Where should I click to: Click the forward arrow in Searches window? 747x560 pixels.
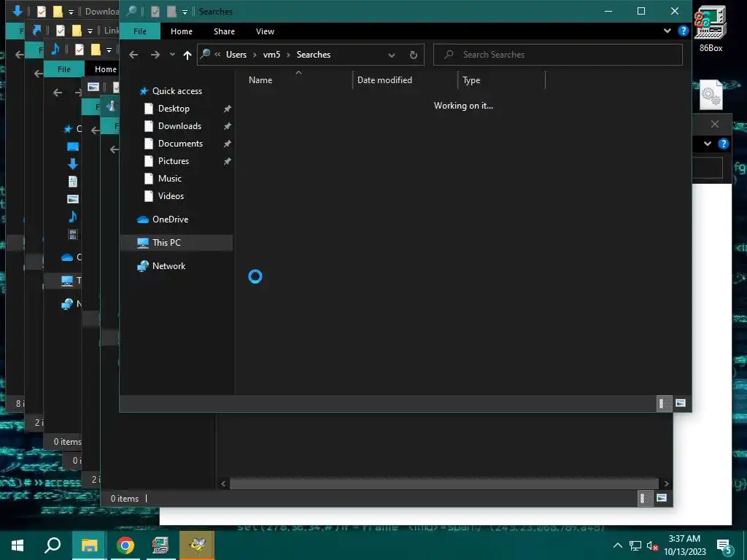tap(155, 55)
